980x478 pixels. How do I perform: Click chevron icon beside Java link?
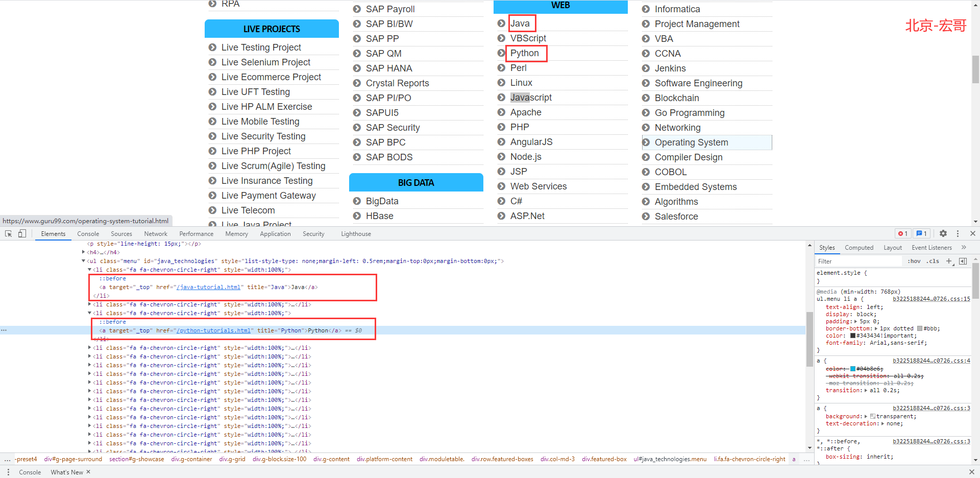coord(501,23)
